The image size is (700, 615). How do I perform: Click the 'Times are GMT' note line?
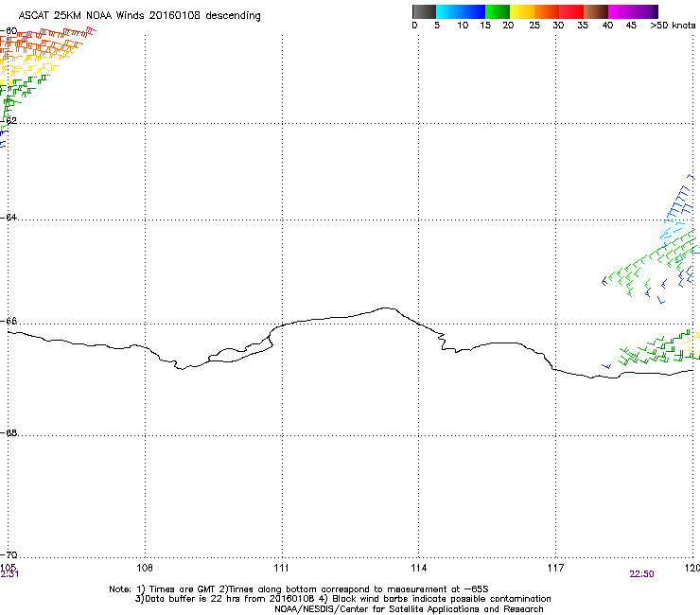pos(299,589)
